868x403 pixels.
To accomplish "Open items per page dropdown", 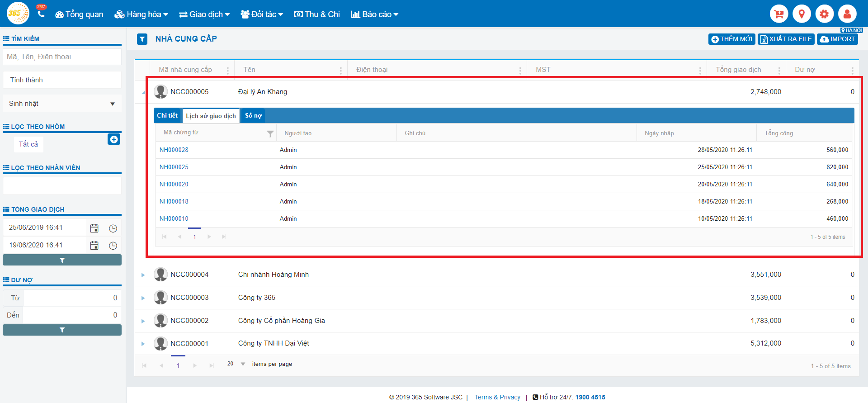I will [243, 364].
